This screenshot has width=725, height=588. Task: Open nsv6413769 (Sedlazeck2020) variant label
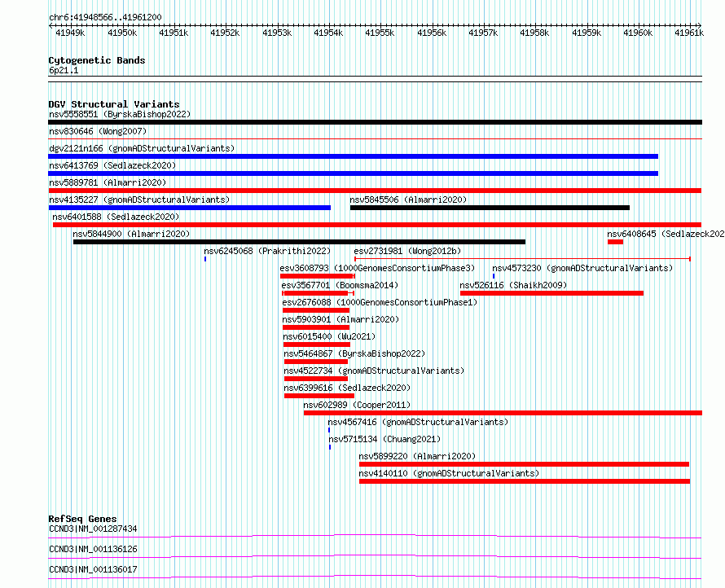coord(112,165)
